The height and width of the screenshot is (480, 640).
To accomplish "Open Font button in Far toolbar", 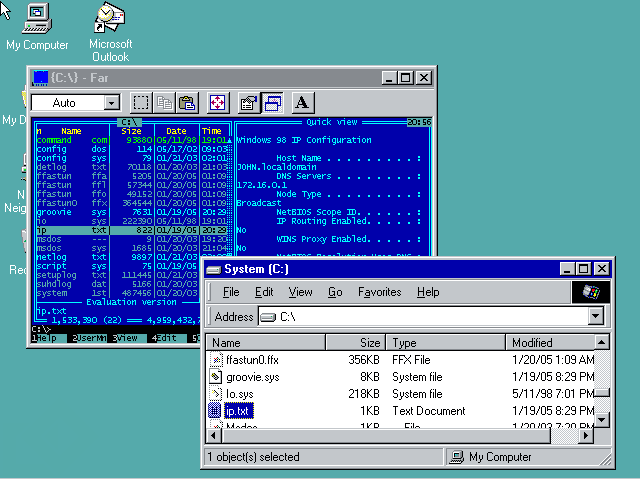I will (x=302, y=102).
